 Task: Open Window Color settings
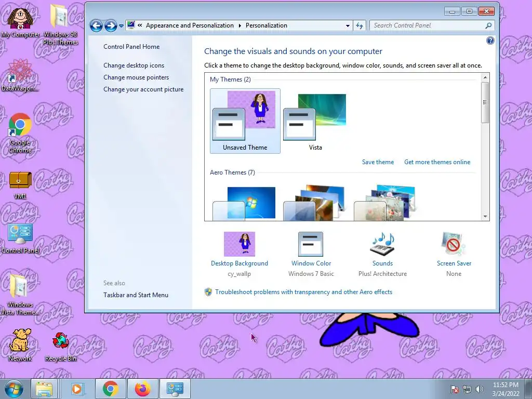coord(311,255)
